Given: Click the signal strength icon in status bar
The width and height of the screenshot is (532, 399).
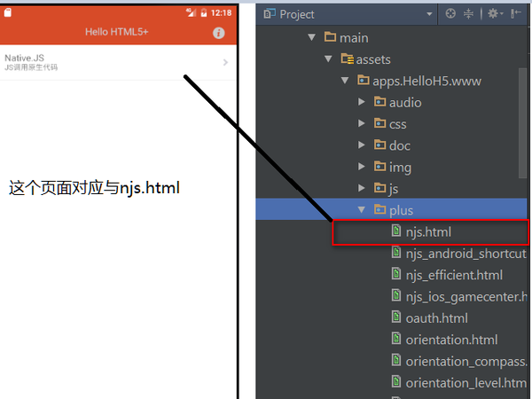Looking at the screenshot, I should [191, 12].
